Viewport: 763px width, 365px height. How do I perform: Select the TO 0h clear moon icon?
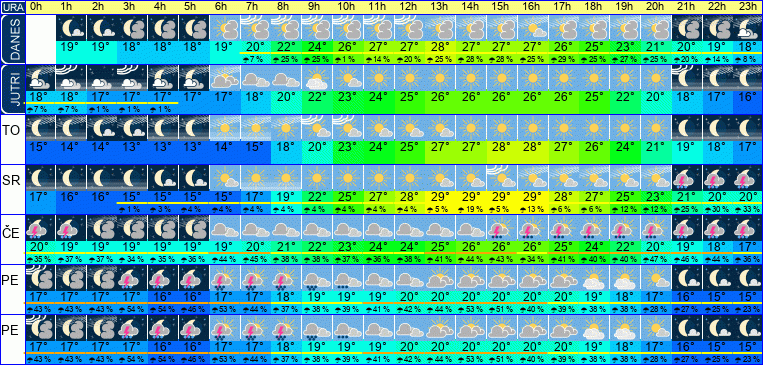point(41,128)
